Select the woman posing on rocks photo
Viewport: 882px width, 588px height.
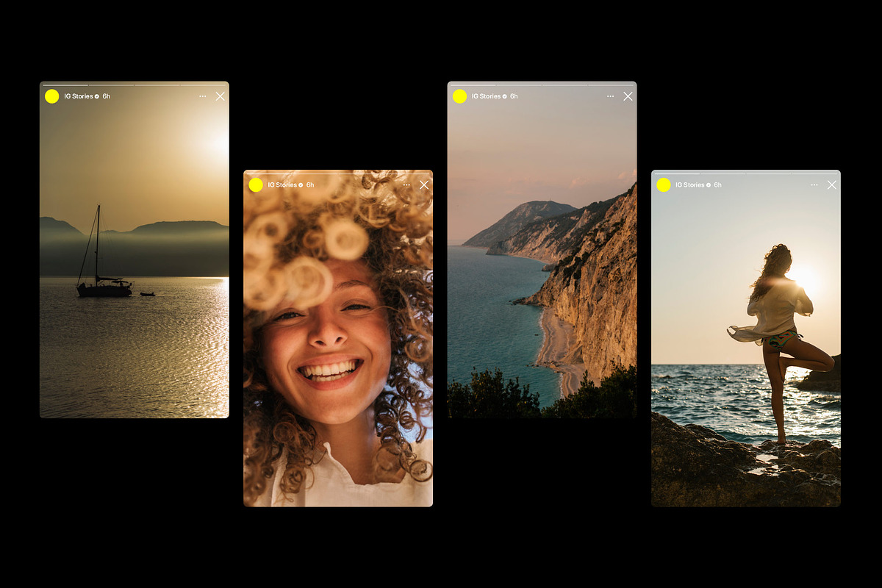[x=746, y=339]
